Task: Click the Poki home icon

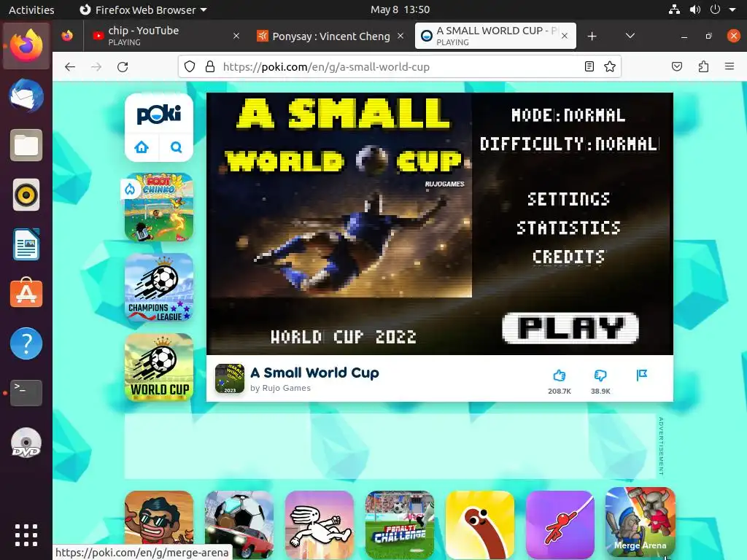Action: pos(142,147)
